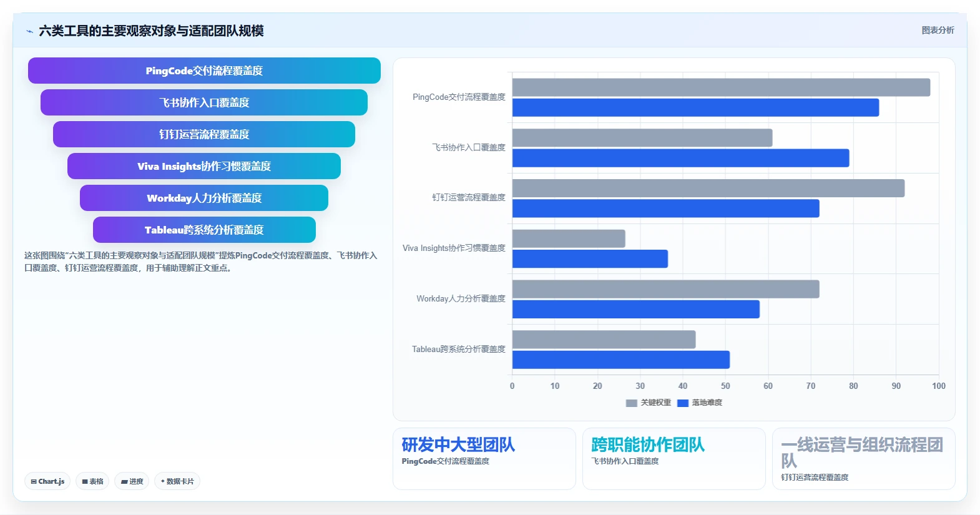Click the gray 钉钉运营流程覆盖度 chart bar
This screenshot has width=980, height=515.
[708, 189]
